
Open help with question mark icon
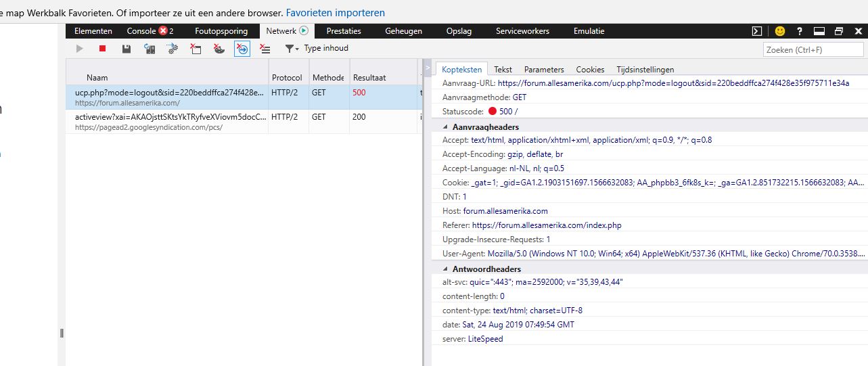[800, 31]
